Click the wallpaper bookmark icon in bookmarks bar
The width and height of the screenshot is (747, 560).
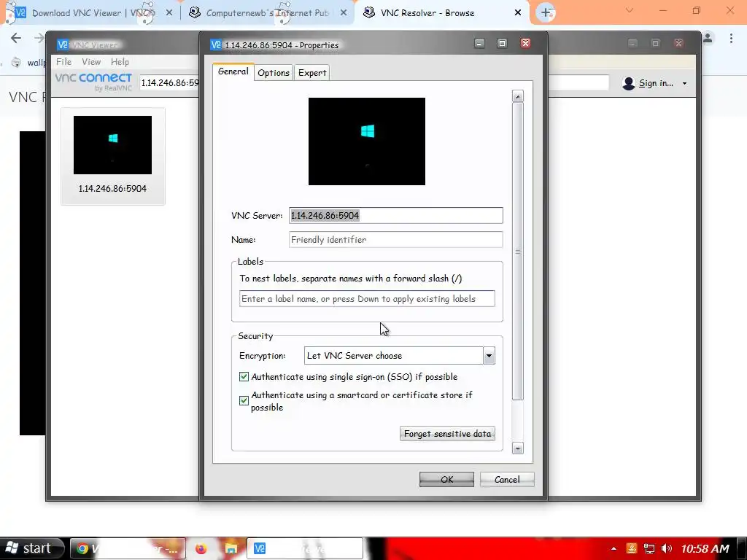pos(16,63)
